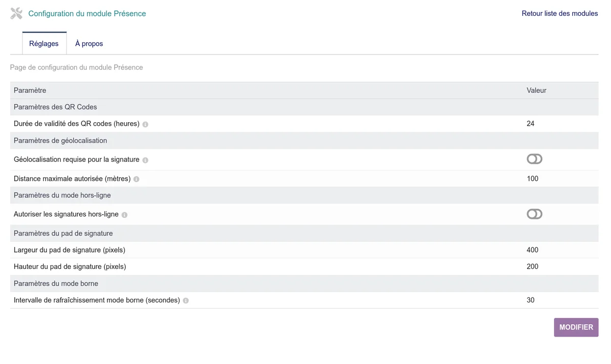Switch to the À propos tab
Image resolution: width=611 pixels, height=364 pixels.
[x=89, y=43]
